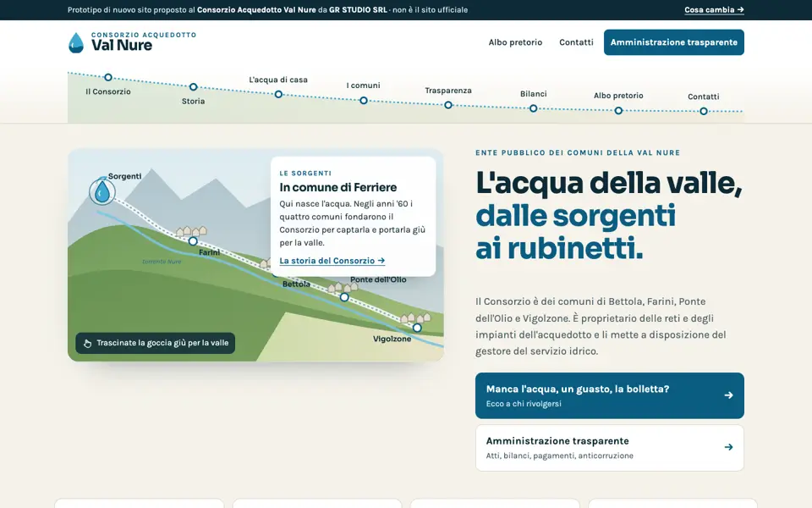Click the Amministrazione trasparente header button
This screenshot has height=508, width=812.
coord(674,42)
